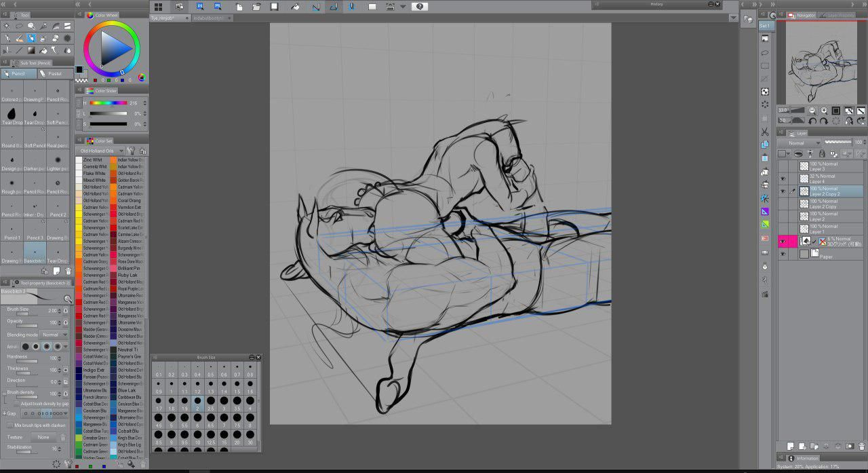Open the help question mark icon in top bar

pyautogui.click(x=419, y=7)
